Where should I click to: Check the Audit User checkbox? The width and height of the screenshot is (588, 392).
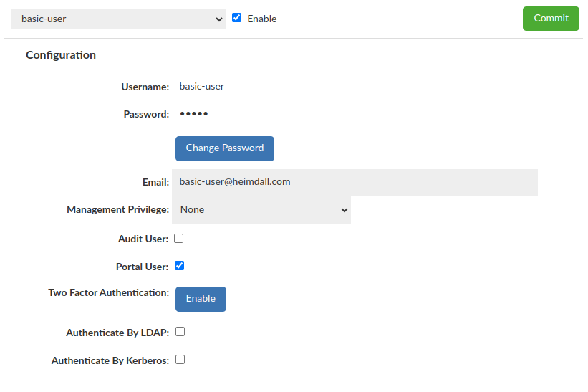coord(179,238)
